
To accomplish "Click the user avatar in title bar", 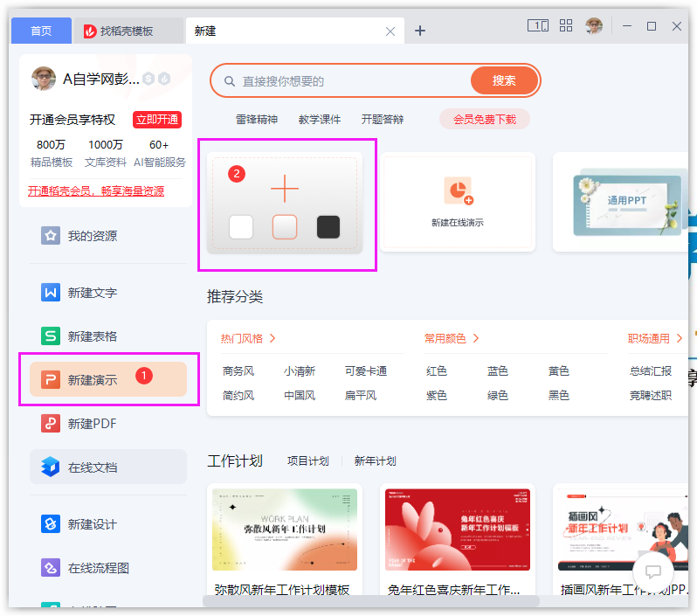I will click(594, 26).
